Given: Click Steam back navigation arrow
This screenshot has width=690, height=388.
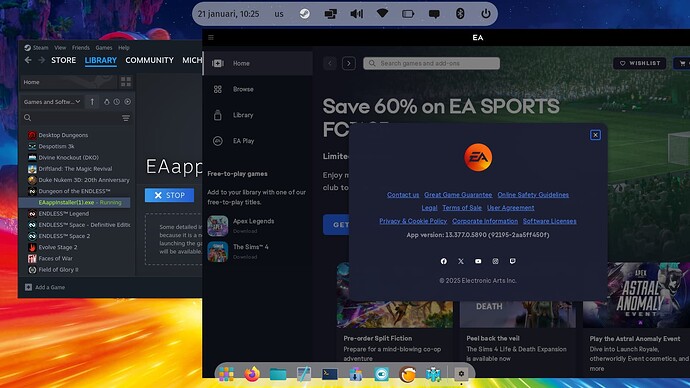Looking at the screenshot, I should pyautogui.click(x=28, y=60).
